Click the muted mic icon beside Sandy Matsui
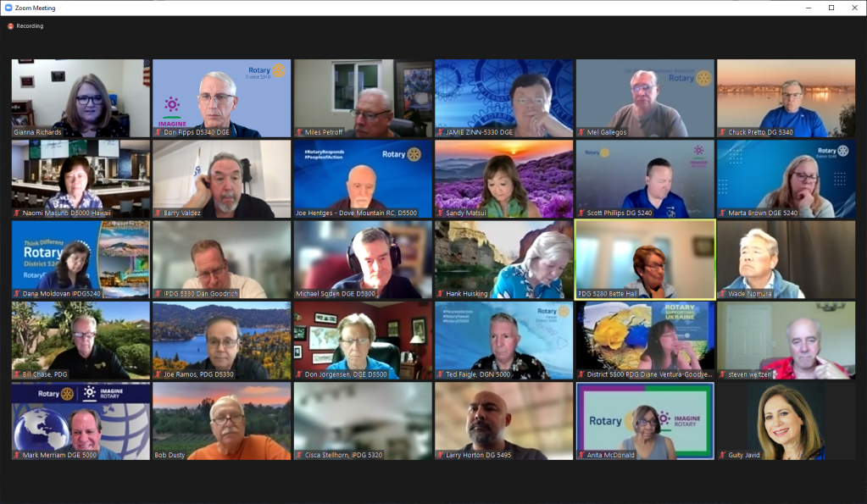The image size is (867, 504). pos(441,213)
